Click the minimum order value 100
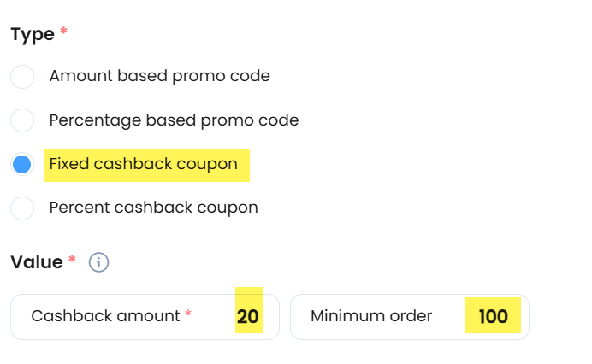The height and width of the screenshot is (364, 592). point(493,316)
